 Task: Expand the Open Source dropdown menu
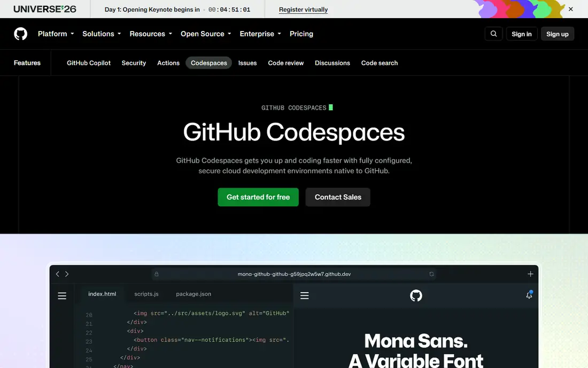pyautogui.click(x=206, y=34)
